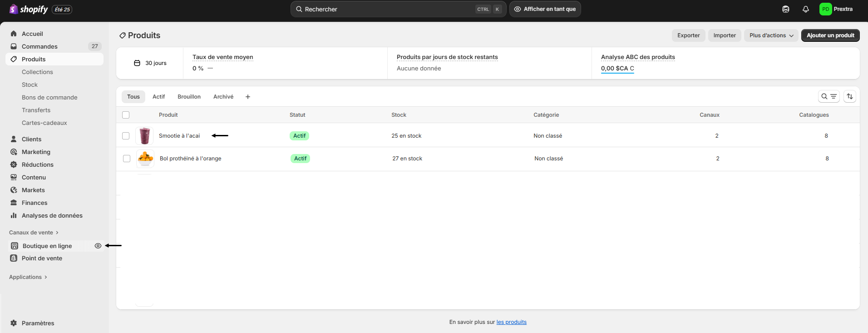
Task: Expand Canaux de vente section
Action: pyautogui.click(x=34, y=233)
